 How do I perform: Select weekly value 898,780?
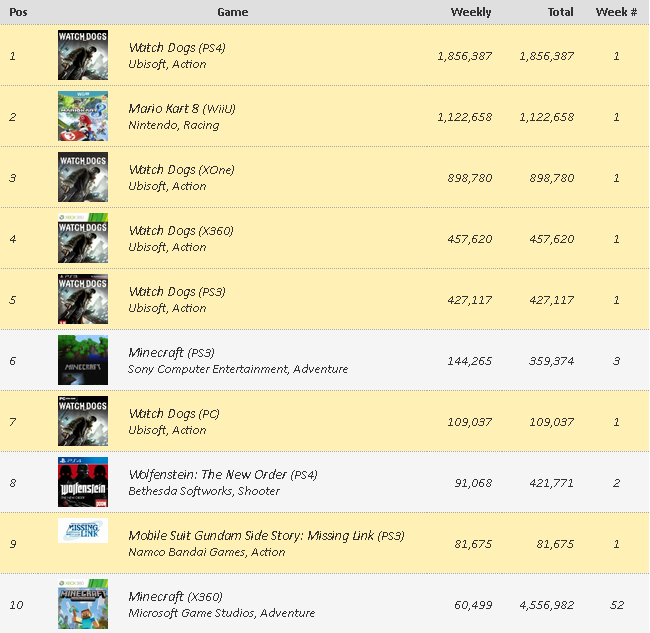470,178
